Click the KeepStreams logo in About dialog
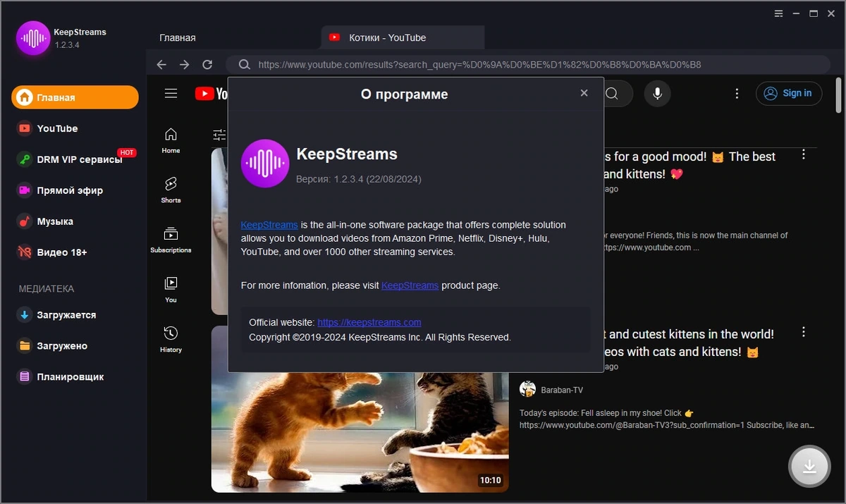Image resolution: width=846 pixels, height=504 pixels. point(265,164)
